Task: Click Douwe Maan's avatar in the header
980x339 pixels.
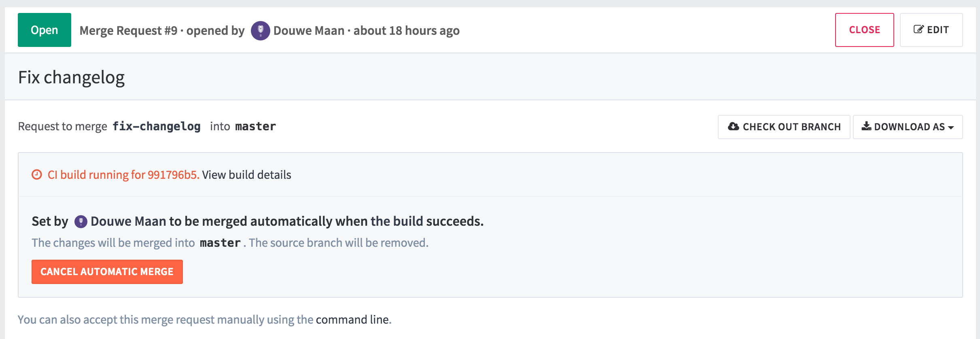Action: click(260, 31)
